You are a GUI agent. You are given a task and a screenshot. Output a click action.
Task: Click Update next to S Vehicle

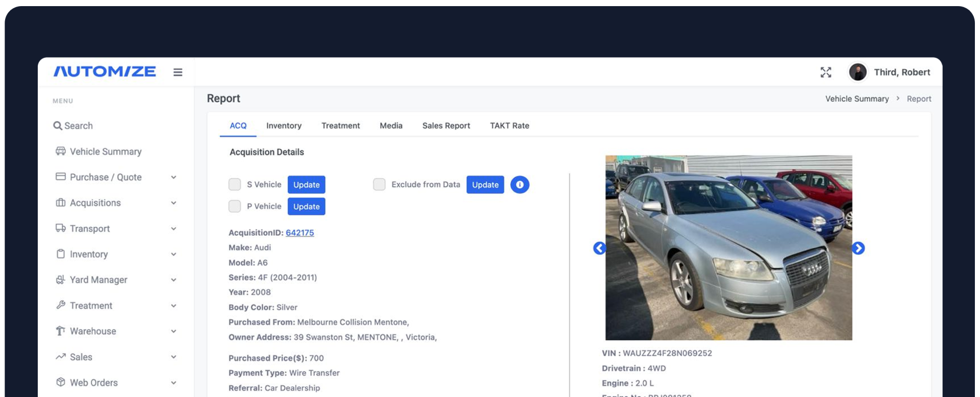306,185
